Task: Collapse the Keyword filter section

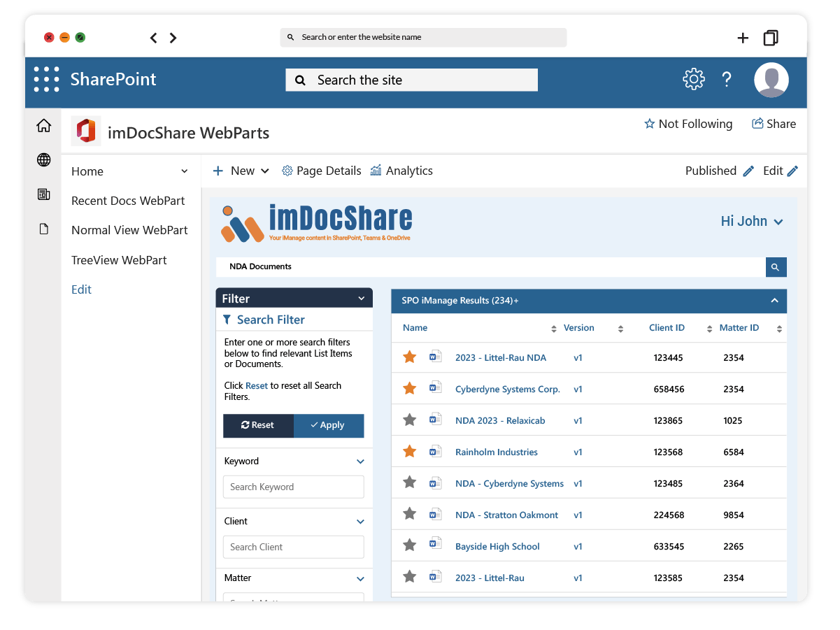Action: (360, 461)
